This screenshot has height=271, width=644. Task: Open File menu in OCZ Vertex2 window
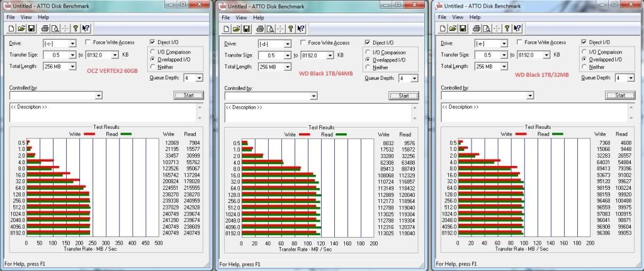pos(11,18)
